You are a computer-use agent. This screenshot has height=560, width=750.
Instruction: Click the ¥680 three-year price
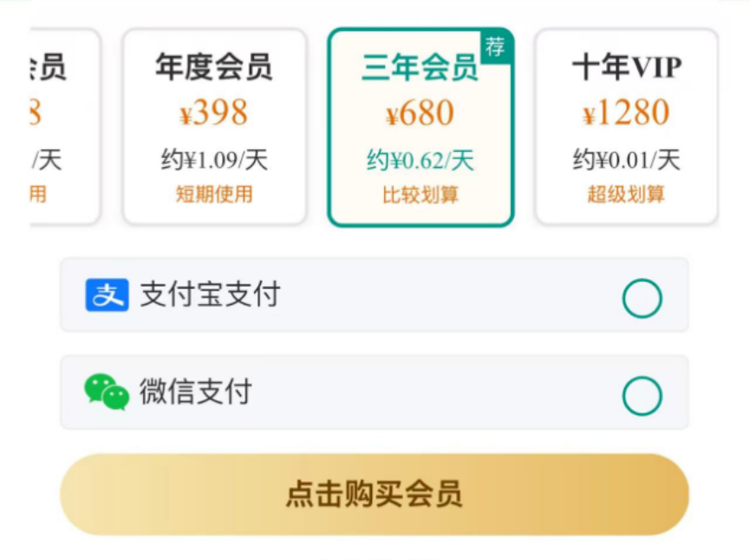tap(420, 114)
